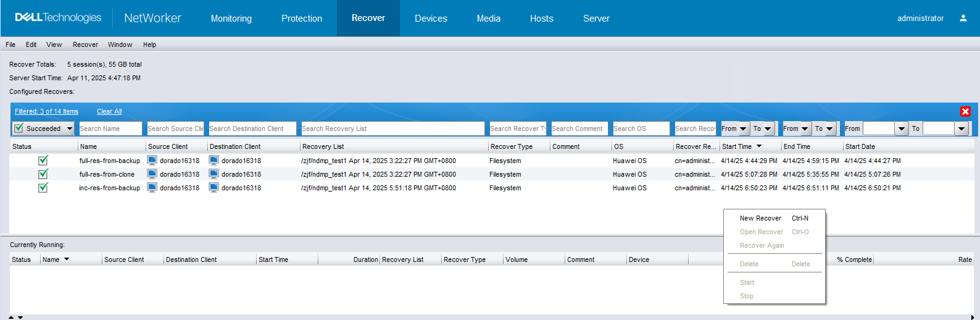This screenshot has width=980, height=320.
Task: Sort by the Status column header
Action: [43, 146]
